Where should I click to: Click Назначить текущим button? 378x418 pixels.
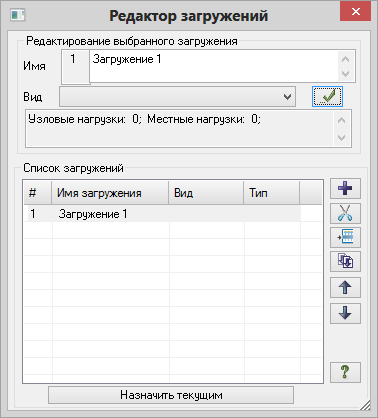[x=171, y=395]
